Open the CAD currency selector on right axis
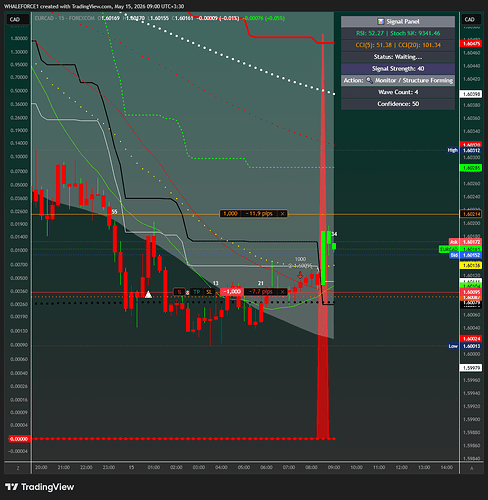This screenshot has height=500, width=488. coord(470,19)
